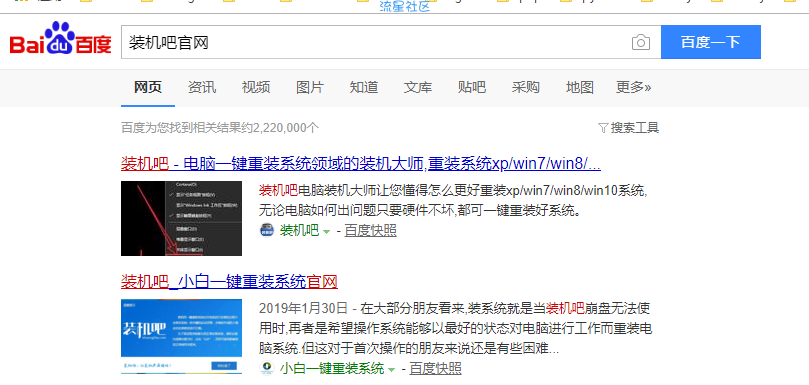Expand dropdown arrow next to green 装机吧
Screen dimensions: 809x385
(x=326, y=232)
